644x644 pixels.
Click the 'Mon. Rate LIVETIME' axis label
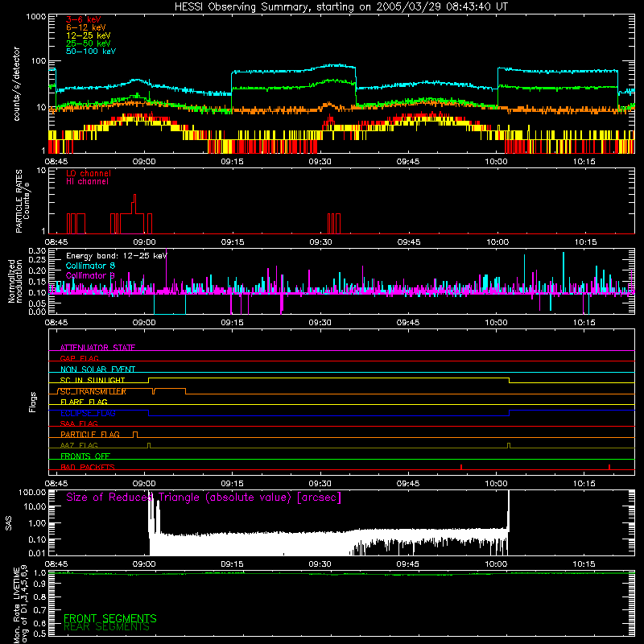coord(16,605)
